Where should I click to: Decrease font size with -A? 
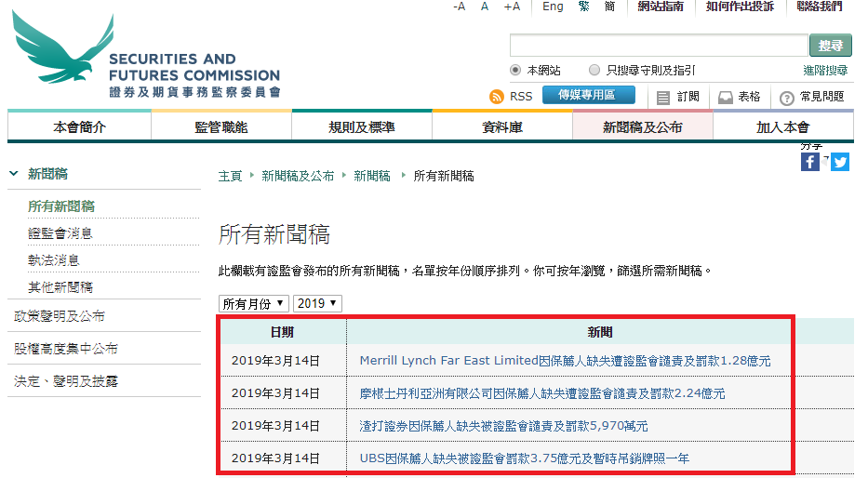tap(460, 7)
